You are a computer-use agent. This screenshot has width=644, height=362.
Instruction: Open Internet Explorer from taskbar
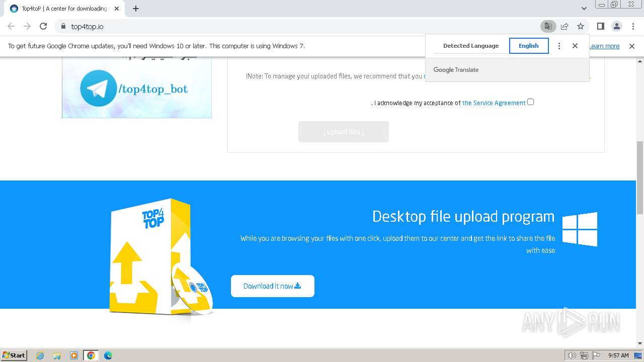click(40, 355)
